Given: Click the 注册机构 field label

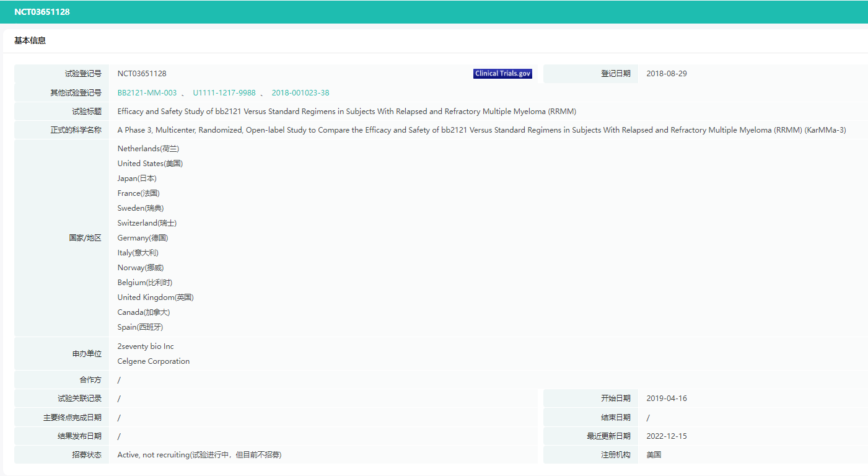Looking at the screenshot, I should coord(616,455).
